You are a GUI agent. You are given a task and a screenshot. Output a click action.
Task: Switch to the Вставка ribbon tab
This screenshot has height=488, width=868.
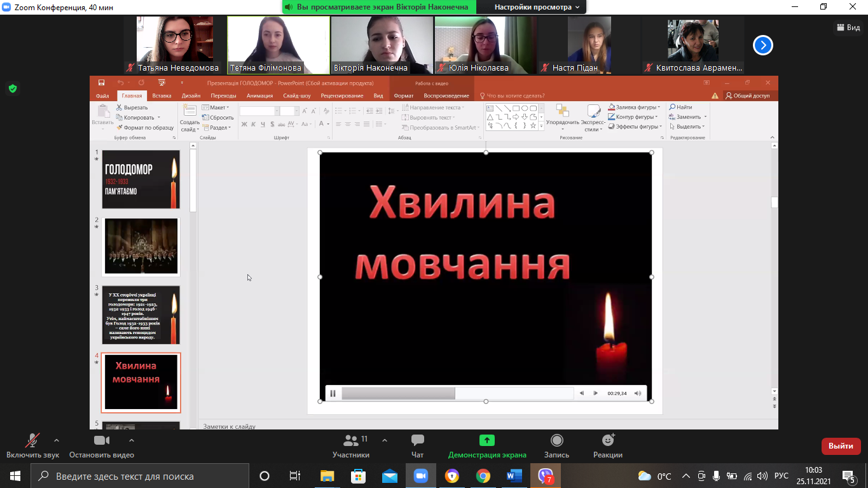(162, 96)
